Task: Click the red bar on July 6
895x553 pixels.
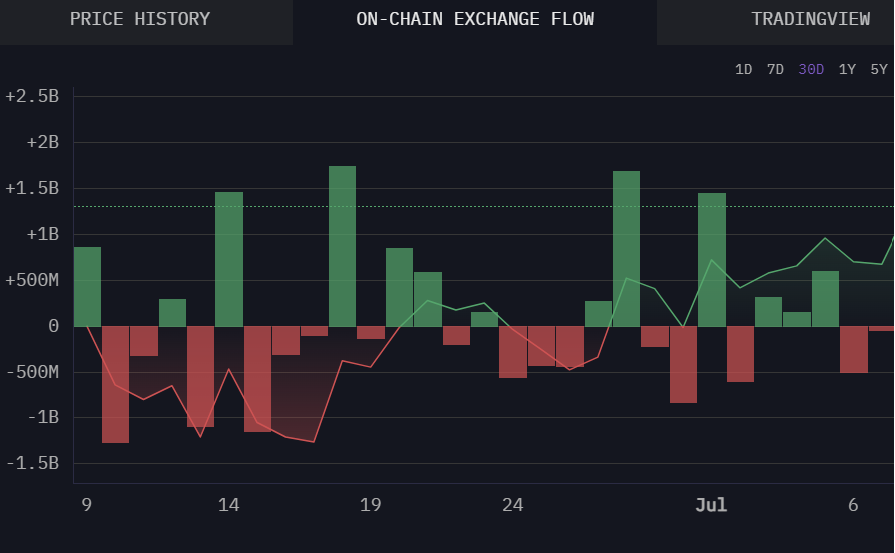Action: coord(853,349)
